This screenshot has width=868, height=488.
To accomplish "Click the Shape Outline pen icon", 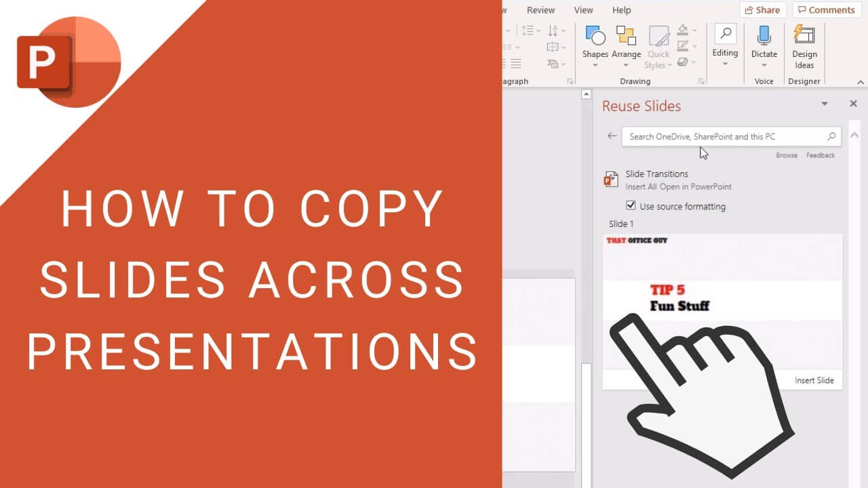I will tap(683, 45).
